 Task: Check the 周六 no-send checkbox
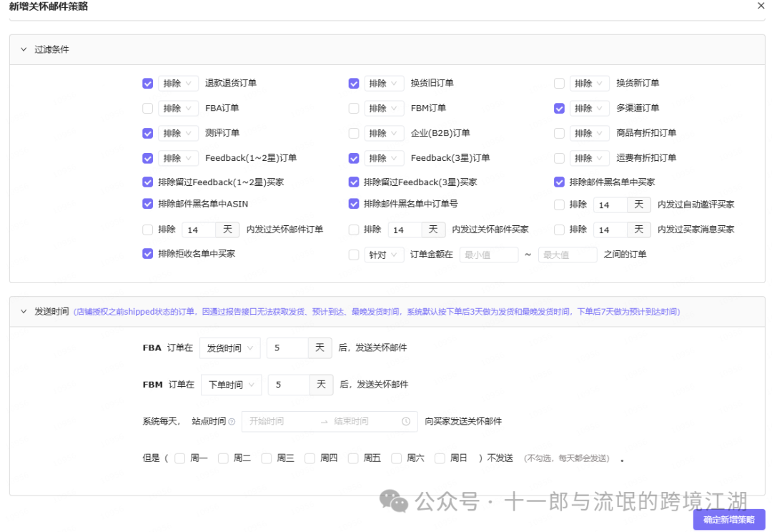(396, 458)
